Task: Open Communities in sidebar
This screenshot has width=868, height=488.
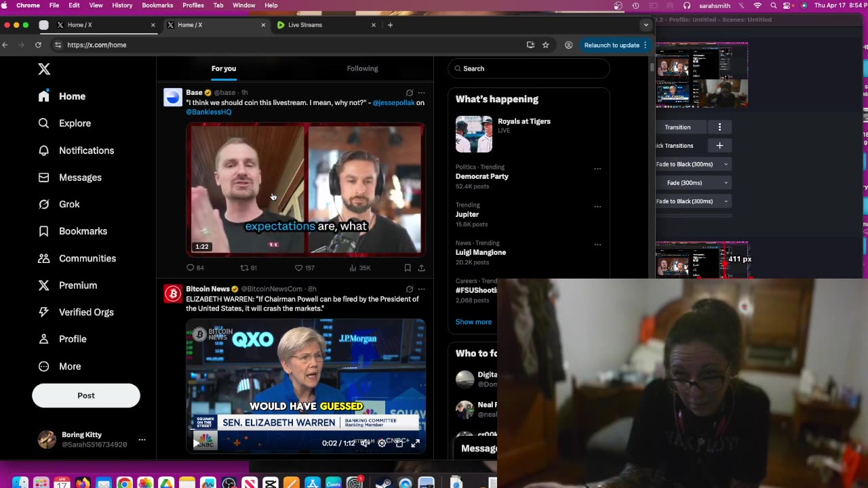Action: coord(77,258)
